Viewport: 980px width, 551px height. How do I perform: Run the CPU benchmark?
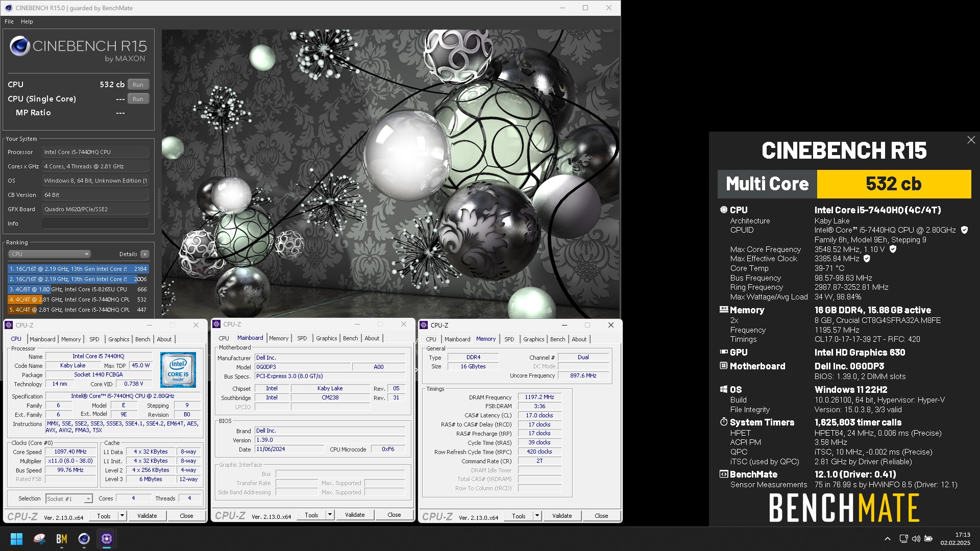[x=138, y=85]
